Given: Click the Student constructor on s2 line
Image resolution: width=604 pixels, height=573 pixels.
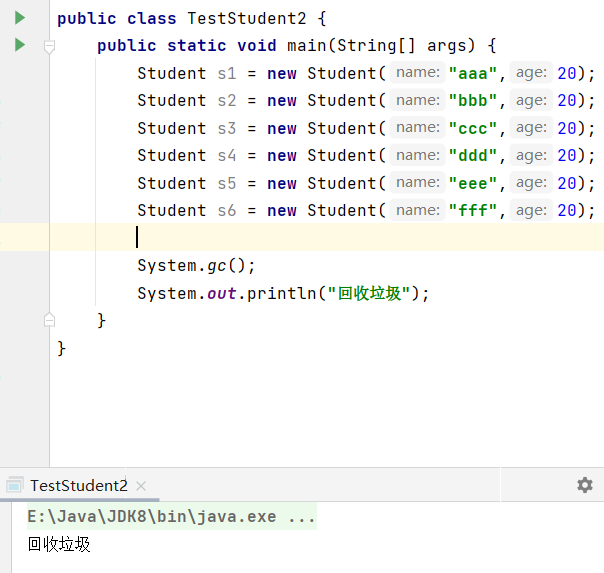Looking at the screenshot, I should pyautogui.click(x=341, y=101).
